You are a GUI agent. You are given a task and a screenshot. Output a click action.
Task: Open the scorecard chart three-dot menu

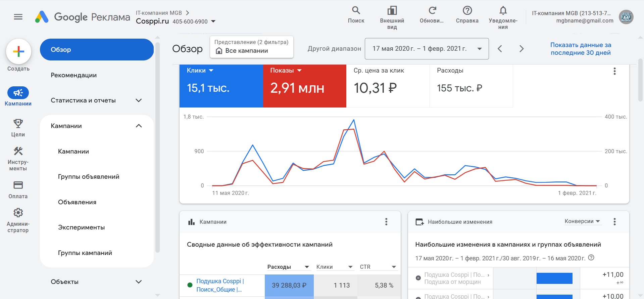point(614,71)
